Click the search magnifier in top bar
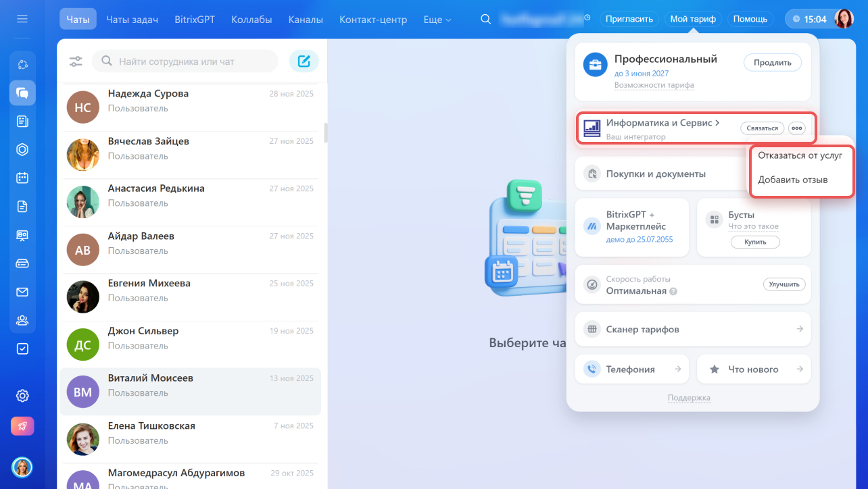This screenshot has width=868, height=489. tap(485, 19)
